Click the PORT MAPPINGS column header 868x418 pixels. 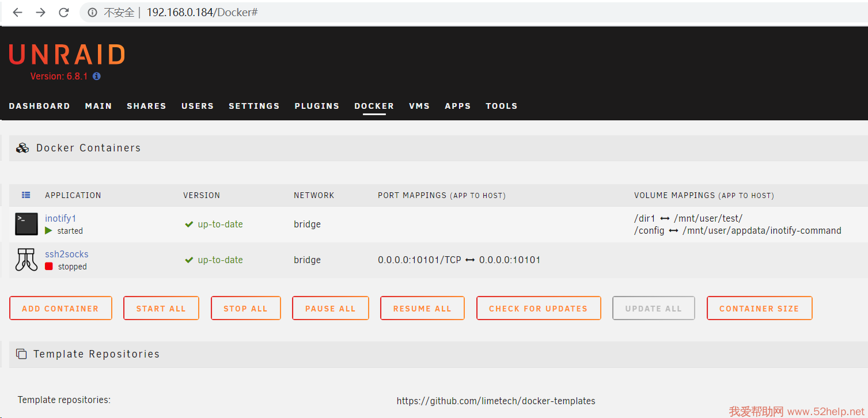coord(442,195)
